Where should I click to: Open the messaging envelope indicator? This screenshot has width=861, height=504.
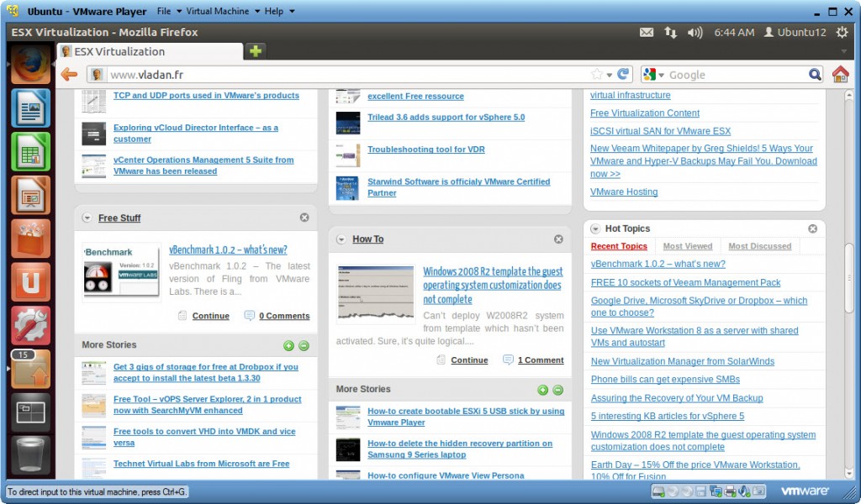click(646, 32)
